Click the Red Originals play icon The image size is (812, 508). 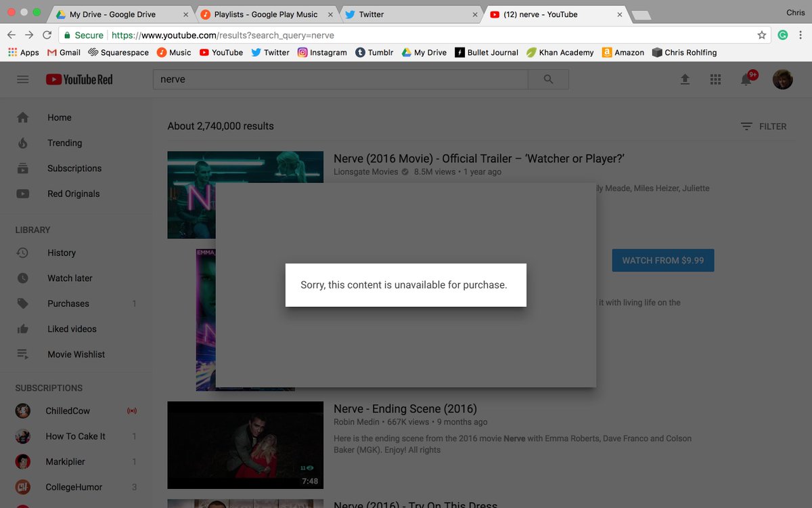[x=23, y=194]
